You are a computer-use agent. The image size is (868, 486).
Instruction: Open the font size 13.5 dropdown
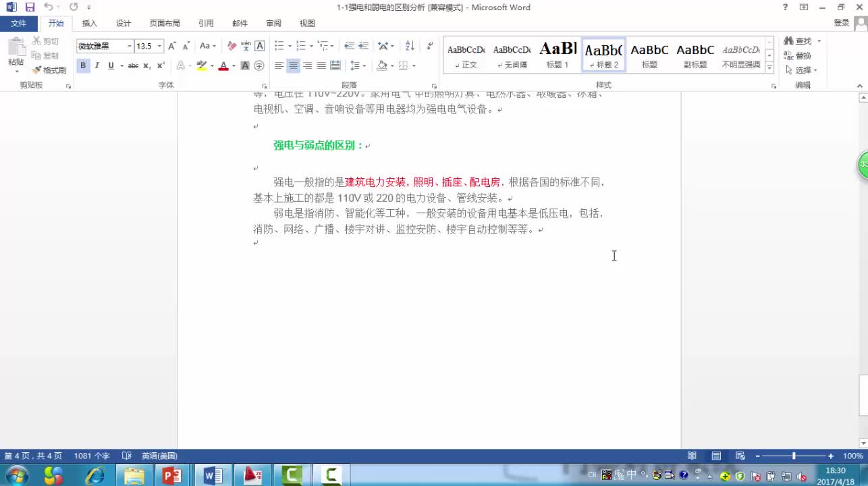[159, 47]
